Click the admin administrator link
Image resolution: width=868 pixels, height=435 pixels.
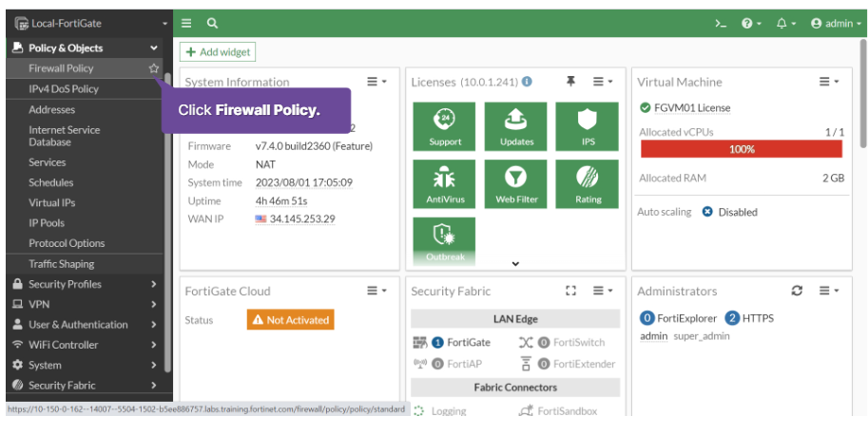pyautogui.click(x=654, y=336)
